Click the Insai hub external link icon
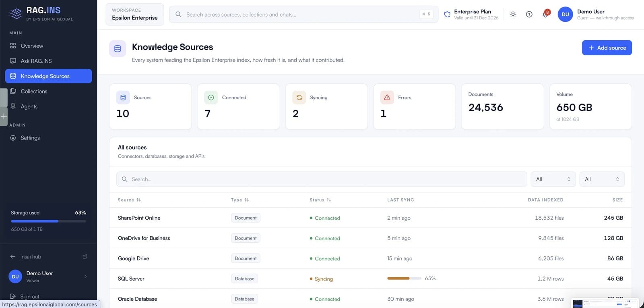 [x=85, y=257]
